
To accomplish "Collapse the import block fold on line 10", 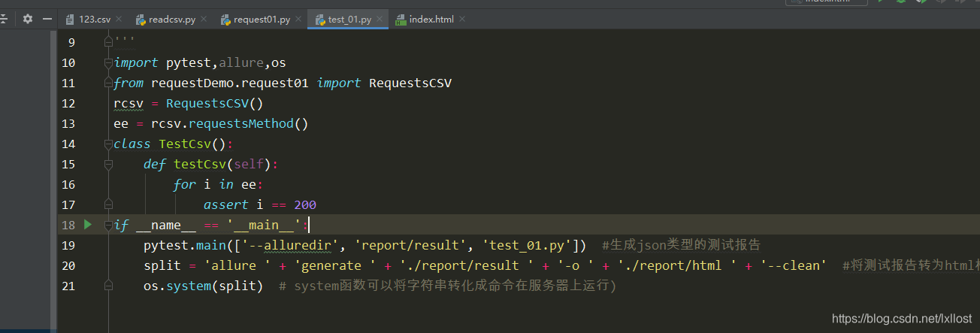I will 109,62.
